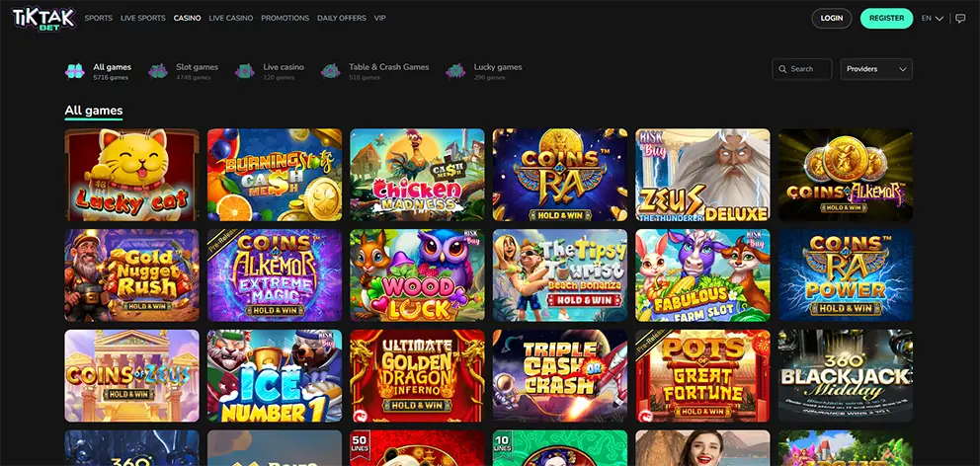Select the Table & Crash Games label
Screen dimensions: 980x466
389,67
